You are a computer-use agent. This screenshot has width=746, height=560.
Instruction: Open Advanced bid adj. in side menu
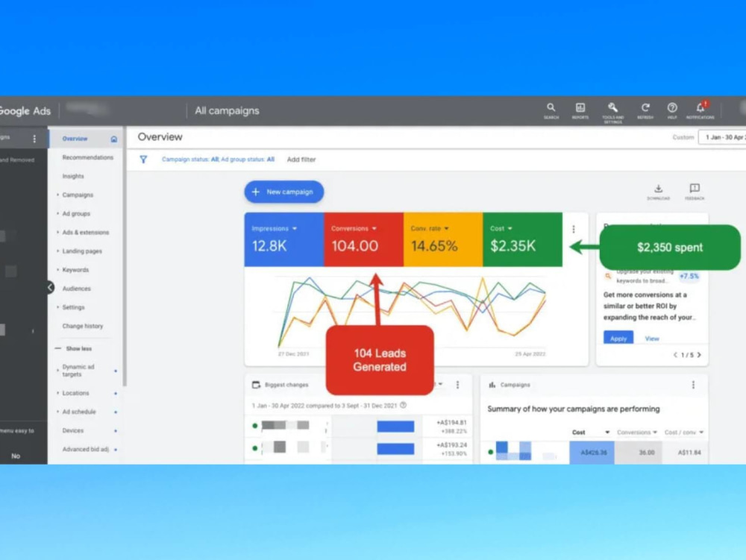click(86, 449)
